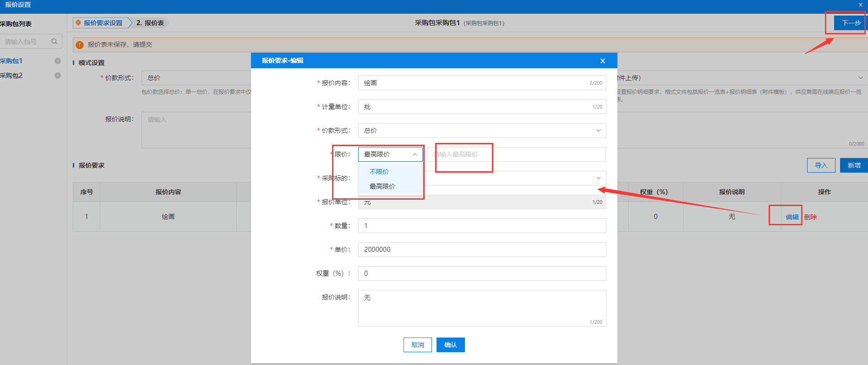Expand the 采购标的 dropdown arrow
Viewport: 868px width, 365px height.
(598, 178)
